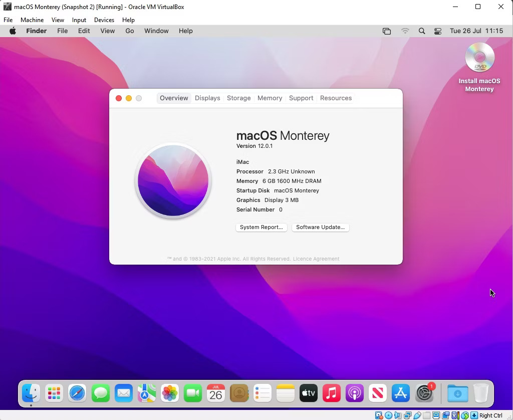Screen dimensions: 513x420
Task: Mute audio via VirtualBox audio status indicator
Action: [397, 415]
